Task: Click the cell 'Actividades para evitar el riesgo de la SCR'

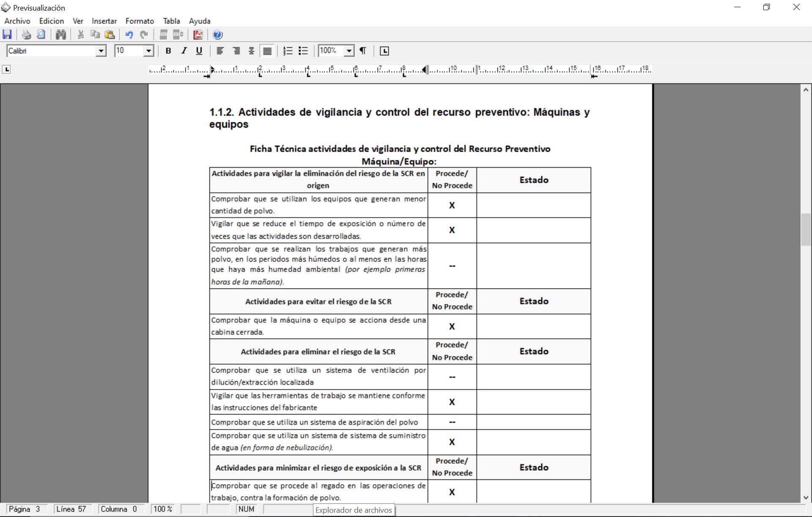Action: tap(318, 302)
